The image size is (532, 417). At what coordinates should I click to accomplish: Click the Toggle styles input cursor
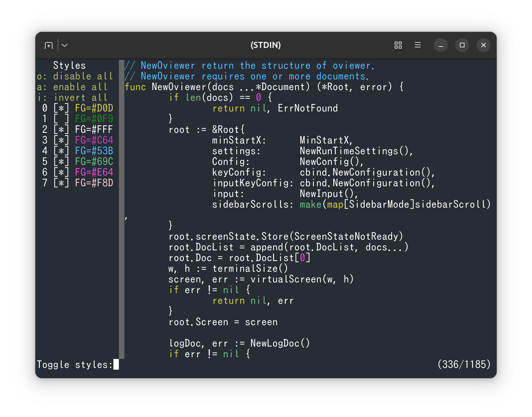pyautogui.click(x=116, y=364)
